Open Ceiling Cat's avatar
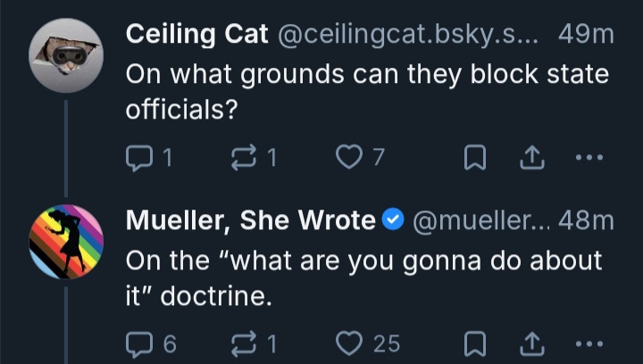 coord(67,55)
